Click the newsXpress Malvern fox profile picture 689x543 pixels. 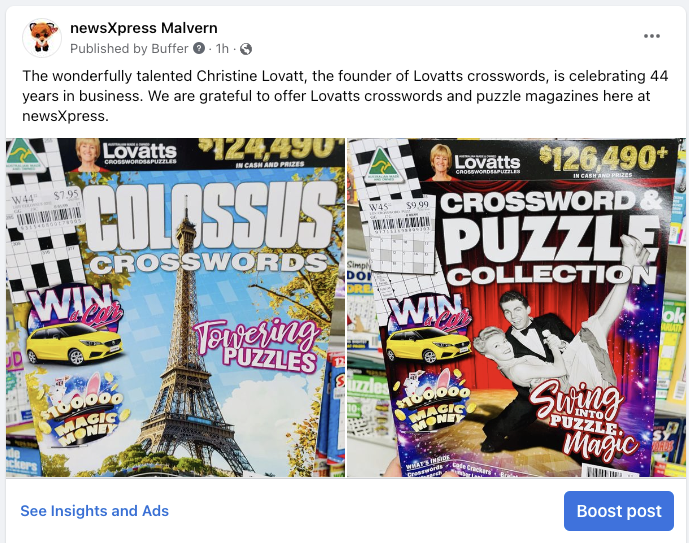point(42,38)
